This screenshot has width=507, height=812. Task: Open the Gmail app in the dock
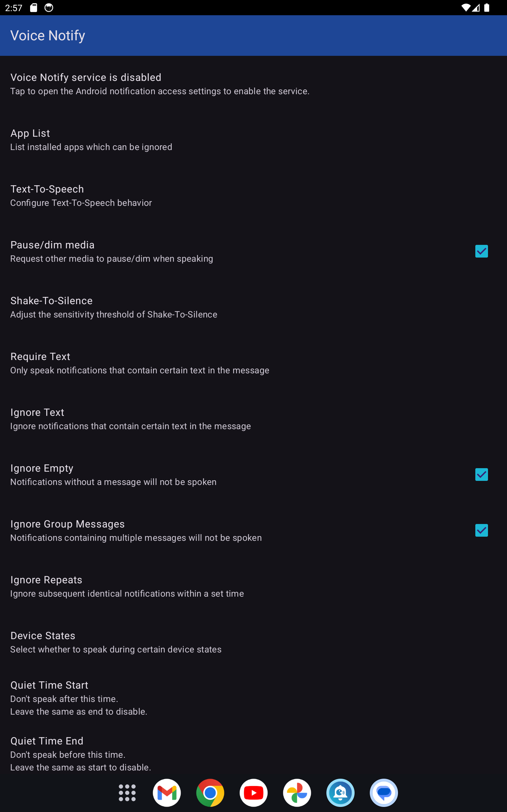point(167,793)
